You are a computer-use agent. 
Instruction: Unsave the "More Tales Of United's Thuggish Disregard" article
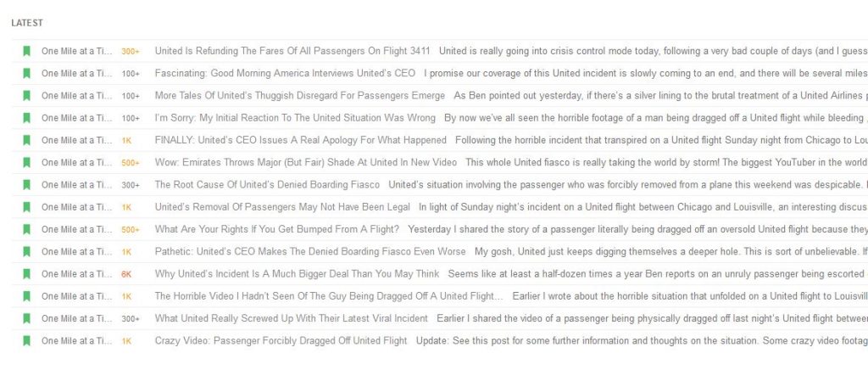26,95
